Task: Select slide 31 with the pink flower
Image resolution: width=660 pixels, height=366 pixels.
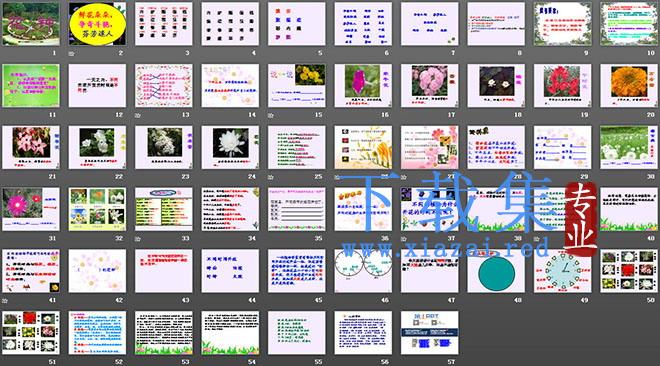Action: click(31, 210)
